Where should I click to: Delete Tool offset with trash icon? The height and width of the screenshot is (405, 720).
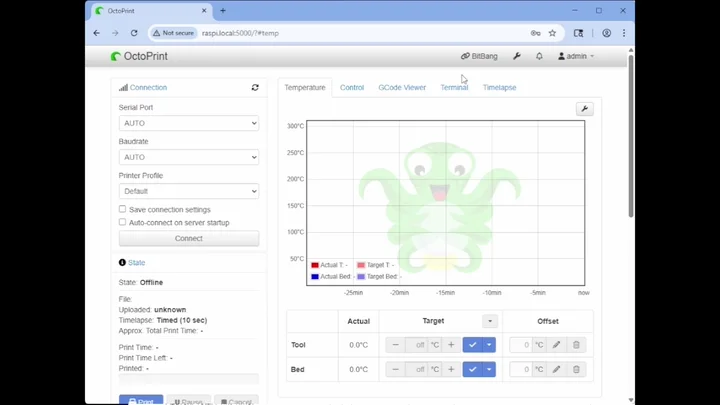click(576, 345)
